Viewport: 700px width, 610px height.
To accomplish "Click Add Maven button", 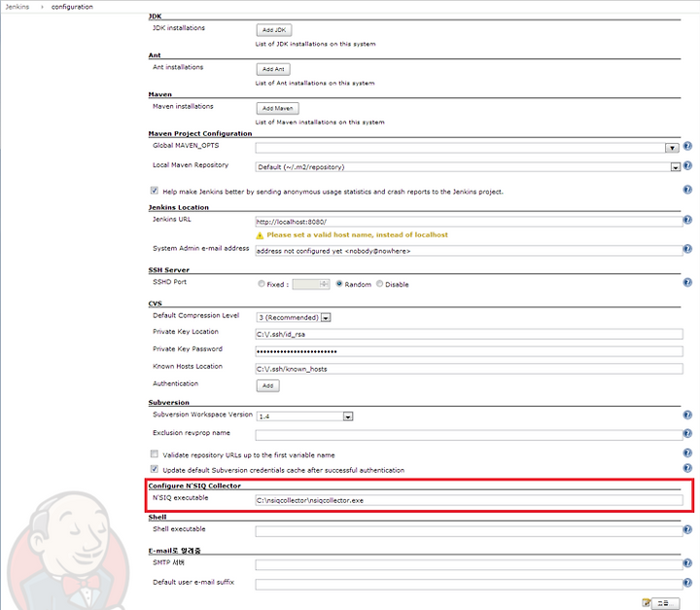I will coord(278,108).
